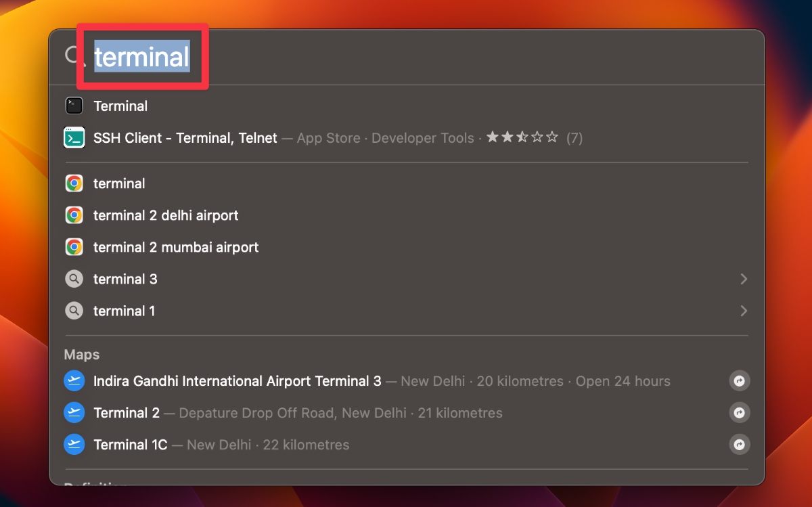Click the airplane icon for Terminal 1C
Viewport: 812px width, 507px height.
click(74, 445)
